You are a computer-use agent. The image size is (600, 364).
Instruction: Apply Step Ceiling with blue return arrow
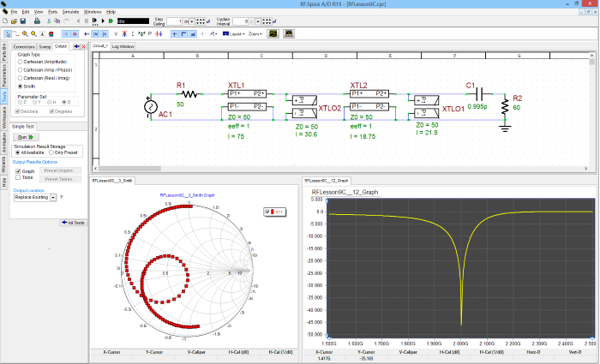coord(208,21)
